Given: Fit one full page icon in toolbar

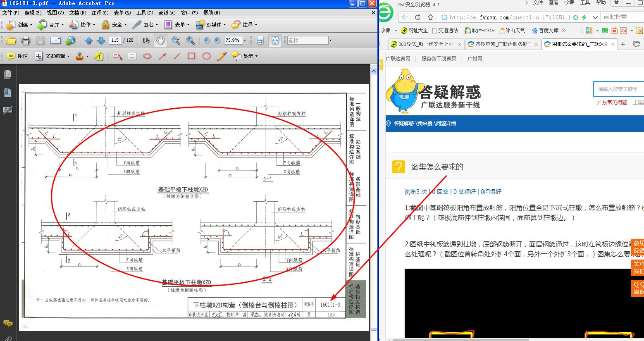Looking at the screenshot, I should 275,41.
